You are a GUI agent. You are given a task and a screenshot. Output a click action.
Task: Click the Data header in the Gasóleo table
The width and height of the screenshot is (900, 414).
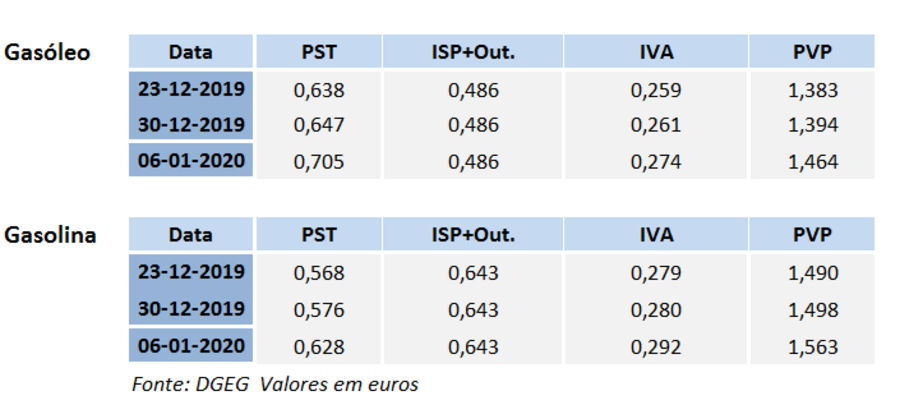tap(190, 52)
